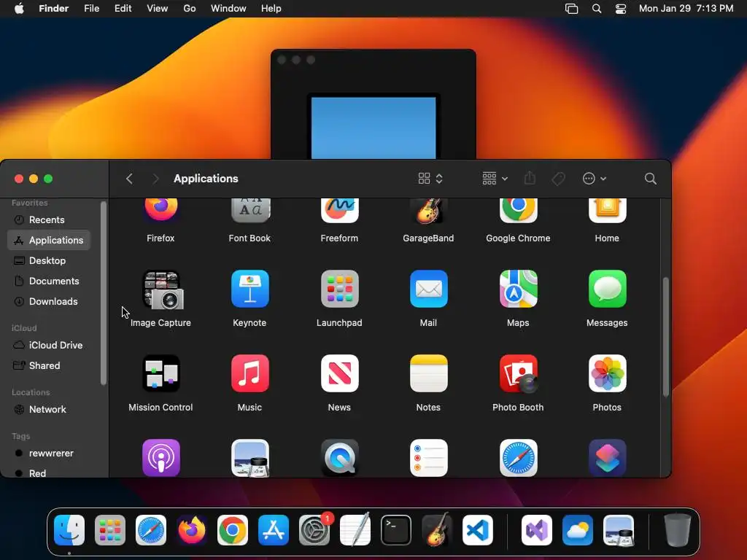Open the icon view switcher dropdown
The width and height of the screenshot is (747, 560).
[x=430, y=179]
